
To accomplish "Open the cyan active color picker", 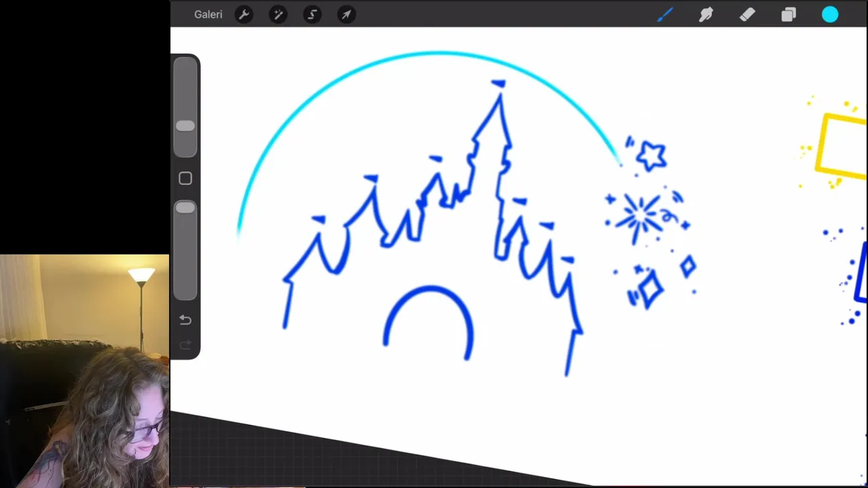I will pos(830,14).
